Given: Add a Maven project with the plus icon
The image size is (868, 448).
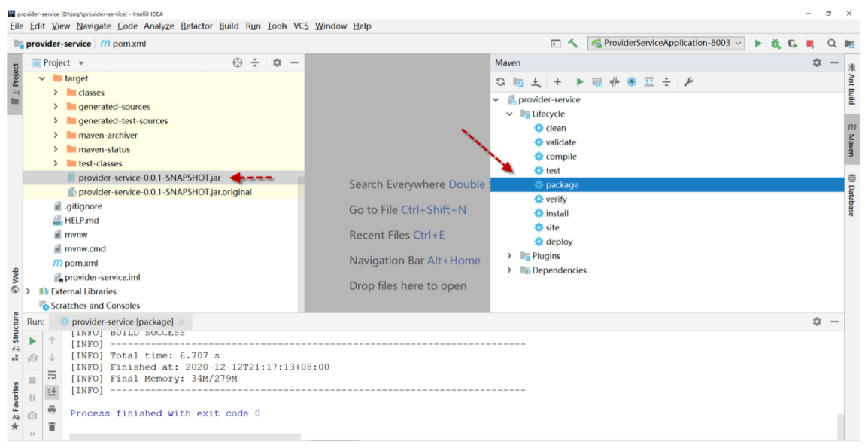Looking at the screenshot, I should pyautogui.click(x=557, y=82).
